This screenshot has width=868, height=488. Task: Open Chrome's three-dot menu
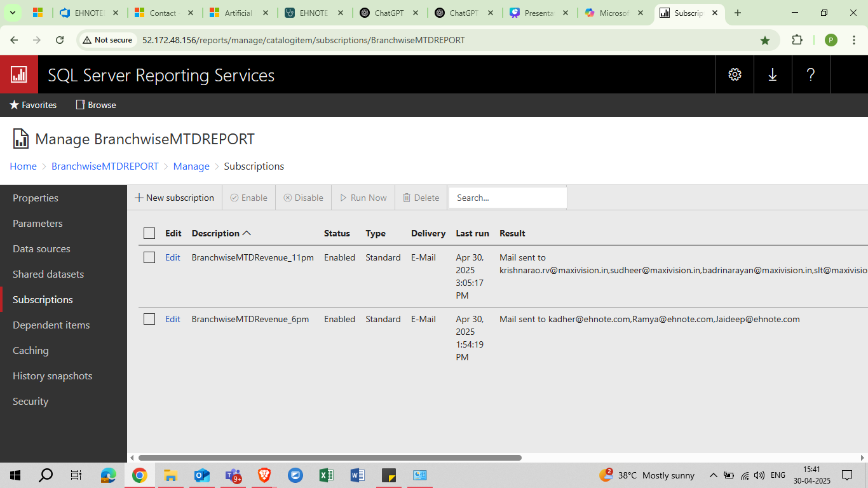pos(854,40)
